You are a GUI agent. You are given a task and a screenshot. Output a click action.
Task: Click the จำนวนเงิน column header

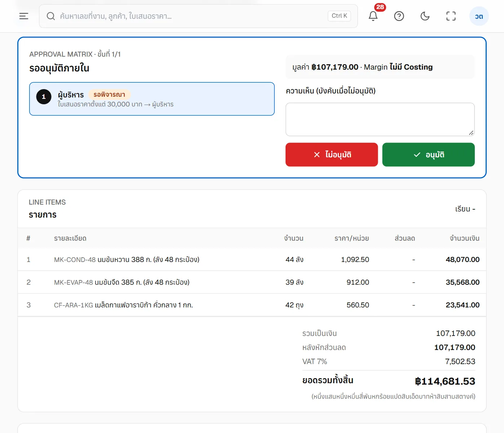click(x=464, y=238)
